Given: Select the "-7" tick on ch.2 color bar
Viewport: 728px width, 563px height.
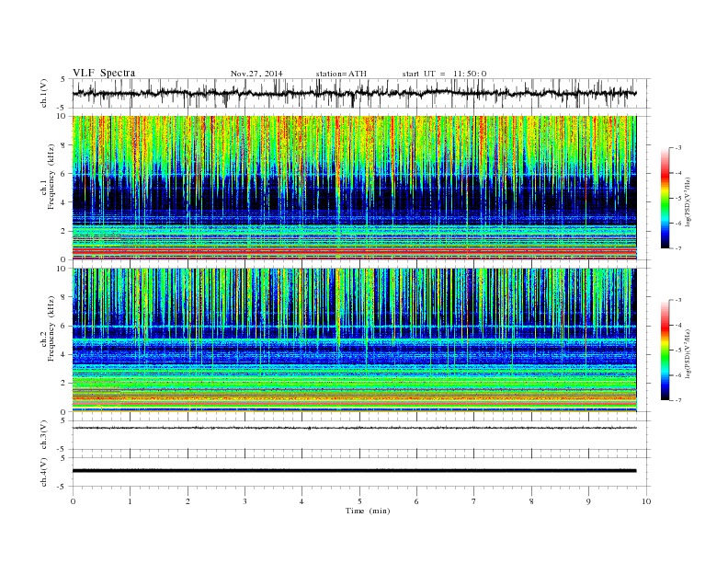Looking at the screenshot, I should 678,400.
